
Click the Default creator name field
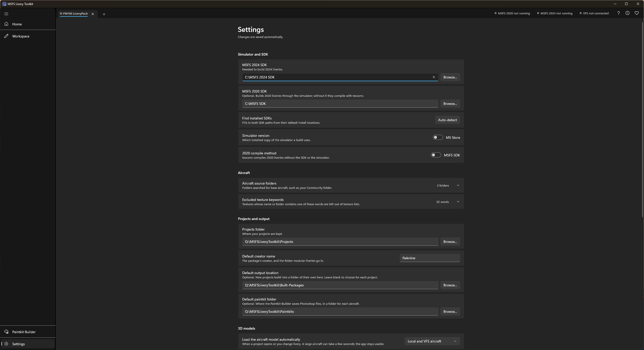[430, 258]
